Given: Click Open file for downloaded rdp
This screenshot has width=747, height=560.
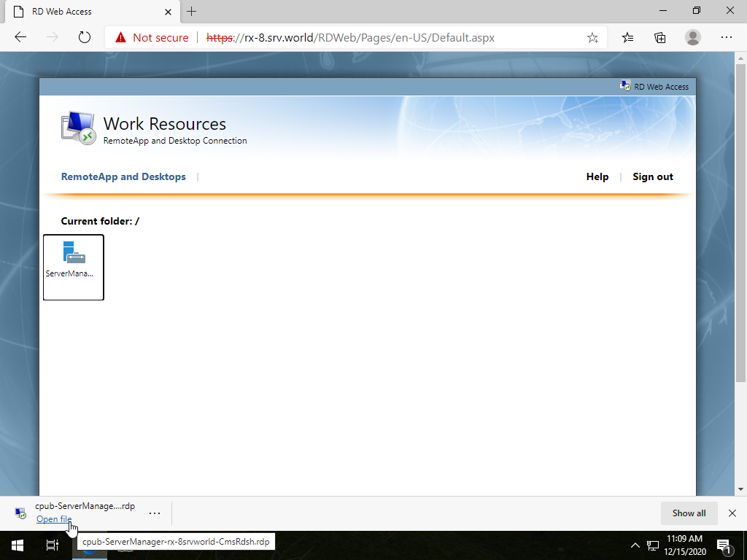Looking at the screenshot, I should [x=54, y=519].
